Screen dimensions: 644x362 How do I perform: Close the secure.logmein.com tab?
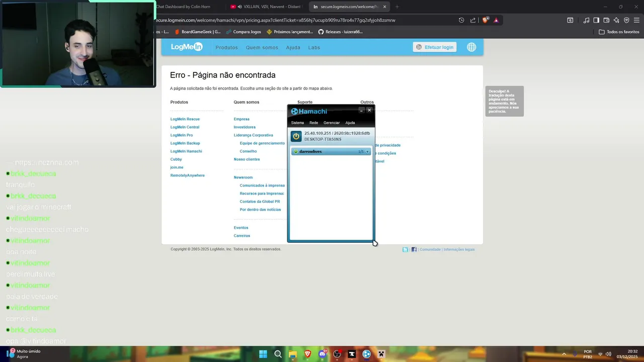point(385,7)
